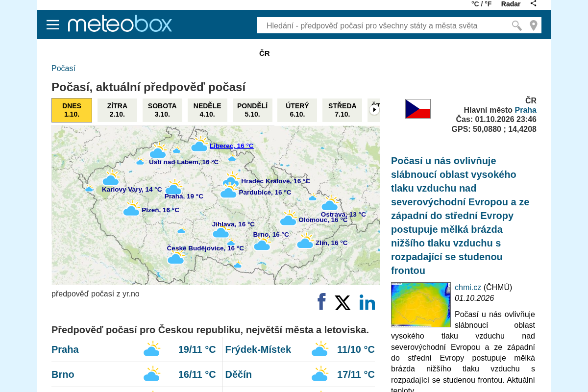This screenshot has height=392, width=588.
Task: Click the Brno weather icon on map
Action: tap(262, 243)
